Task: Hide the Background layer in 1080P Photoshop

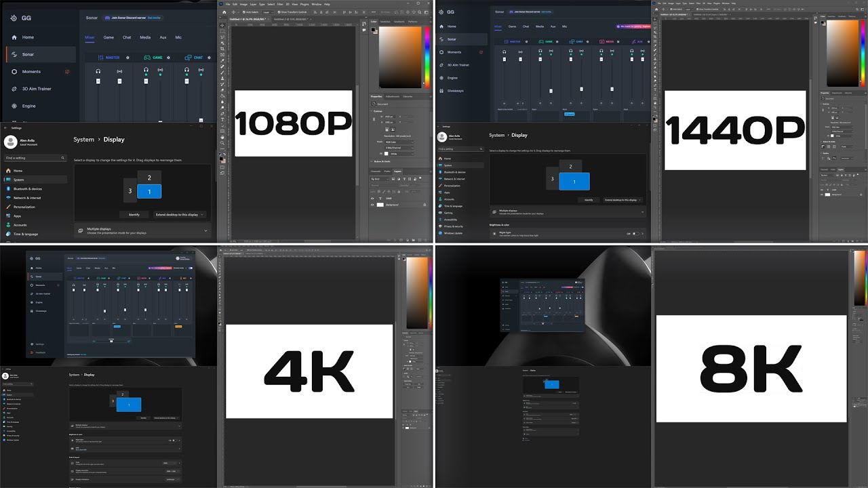Action: click(372, 205)
